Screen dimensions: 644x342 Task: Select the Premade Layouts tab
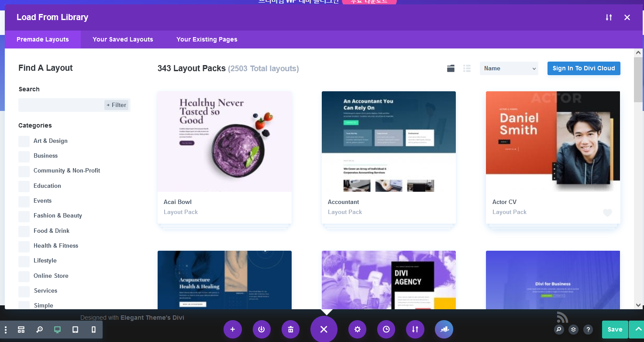(43, 39)
